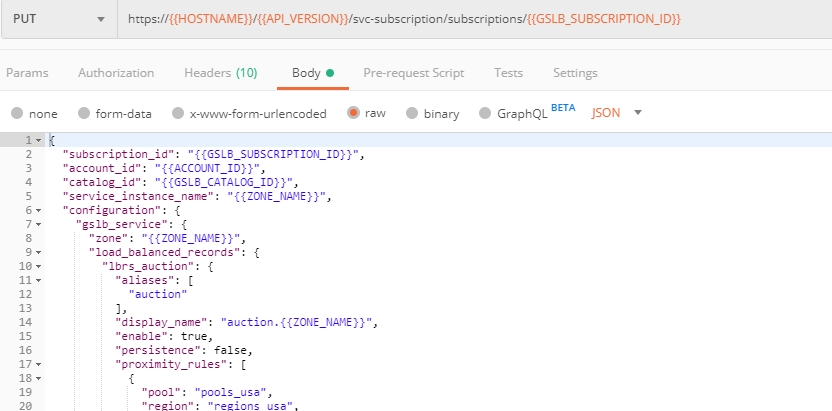This screenshot has height=411, width=832.
Task: Collapse the configuration block at line 6
Action: coord(38,211)
